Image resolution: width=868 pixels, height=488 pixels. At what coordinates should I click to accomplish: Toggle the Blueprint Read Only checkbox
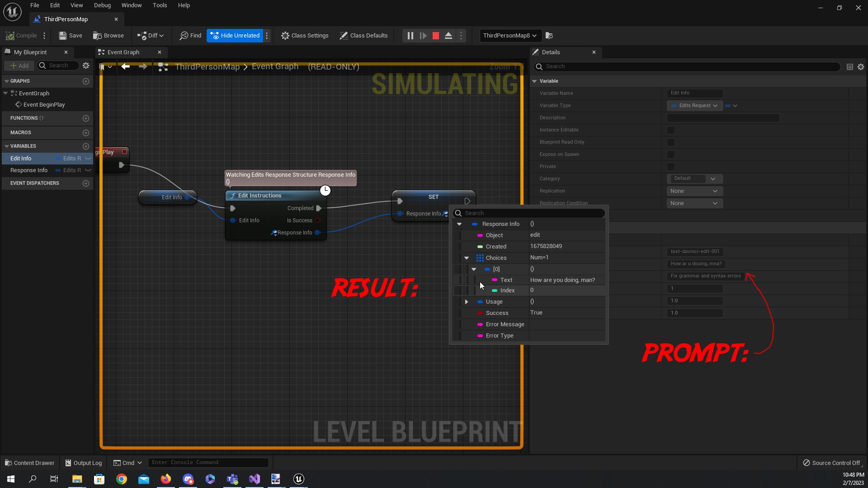[671, 142]
